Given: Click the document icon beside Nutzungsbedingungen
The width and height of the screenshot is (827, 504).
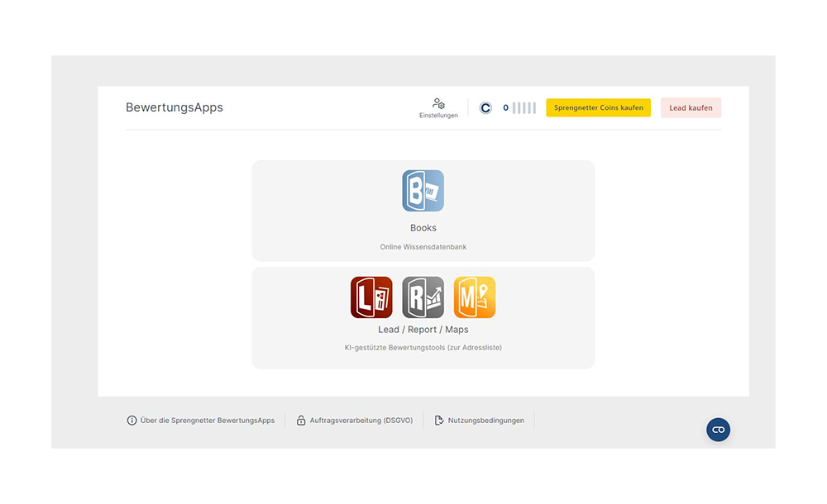Looking at the screenshot, I should tap(439, 421).
